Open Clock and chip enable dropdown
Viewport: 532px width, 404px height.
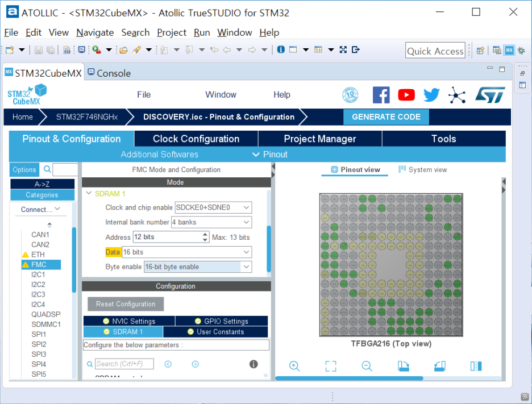click(246, 207)
